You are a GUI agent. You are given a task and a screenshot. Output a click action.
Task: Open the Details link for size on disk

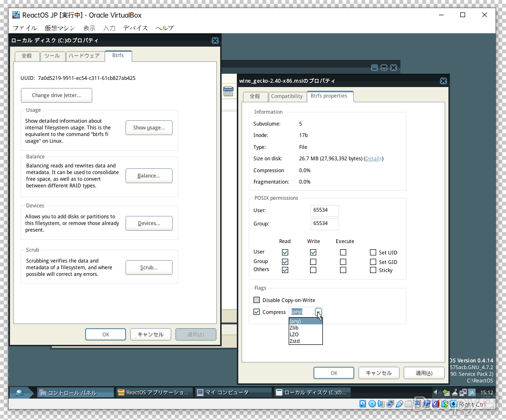[x=373, y=158]
